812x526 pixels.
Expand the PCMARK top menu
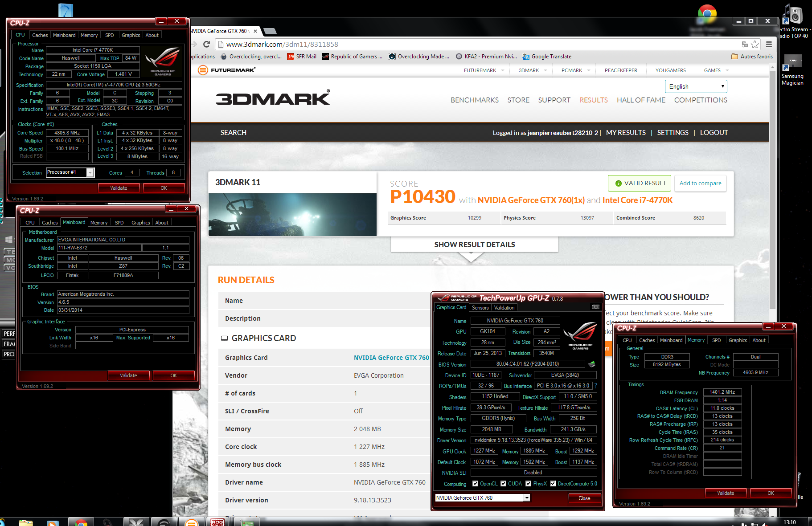click(576, 70)
